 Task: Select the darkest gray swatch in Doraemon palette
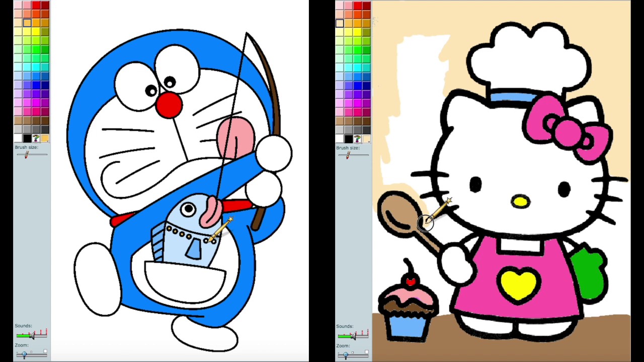(45, 129)
